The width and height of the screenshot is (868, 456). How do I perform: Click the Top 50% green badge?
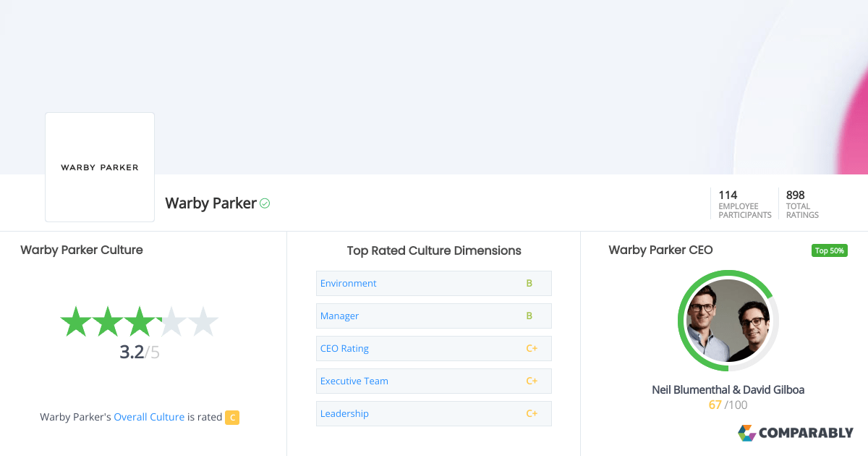tap(830, 250)
